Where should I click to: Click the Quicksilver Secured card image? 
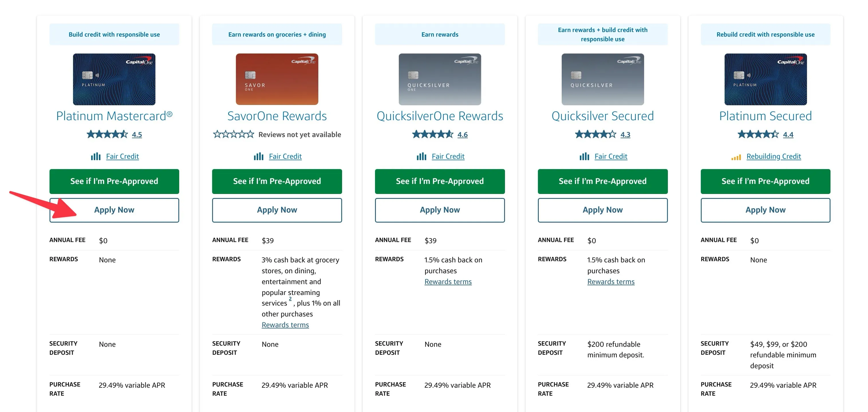[x=603, y=79]
